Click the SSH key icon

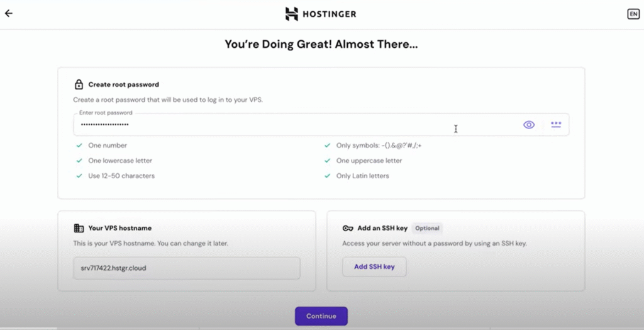(348, 229)
